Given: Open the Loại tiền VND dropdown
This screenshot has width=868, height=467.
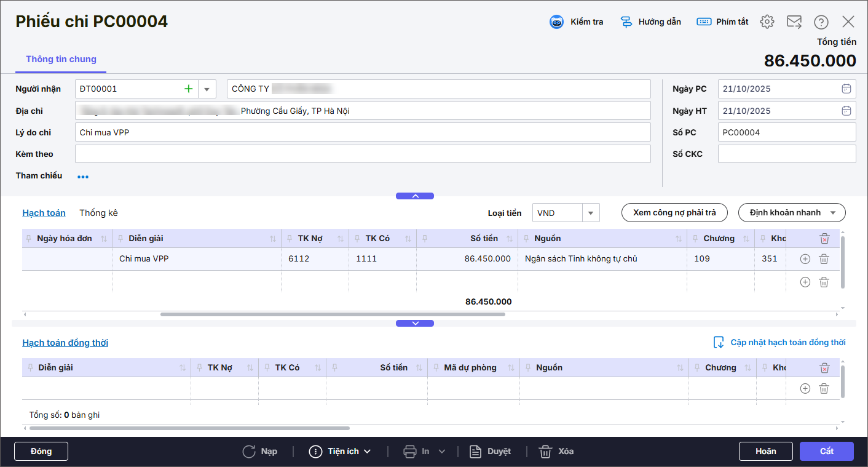Looking at the screenshot, I should [590, 213].
